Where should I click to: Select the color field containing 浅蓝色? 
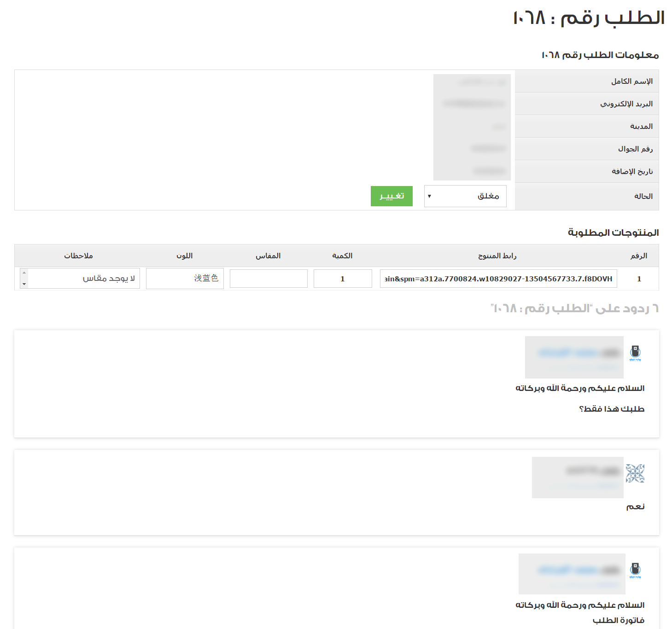coord(185,279)
